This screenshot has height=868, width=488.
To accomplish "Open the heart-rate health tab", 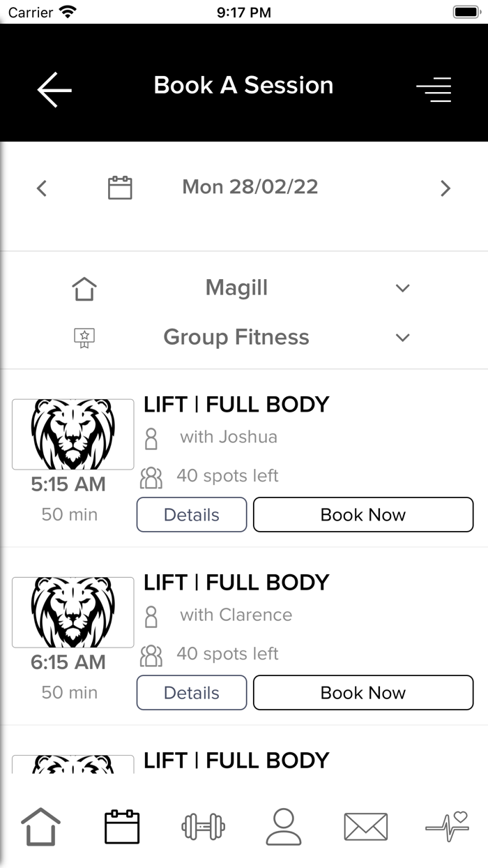I will (447, 827).
